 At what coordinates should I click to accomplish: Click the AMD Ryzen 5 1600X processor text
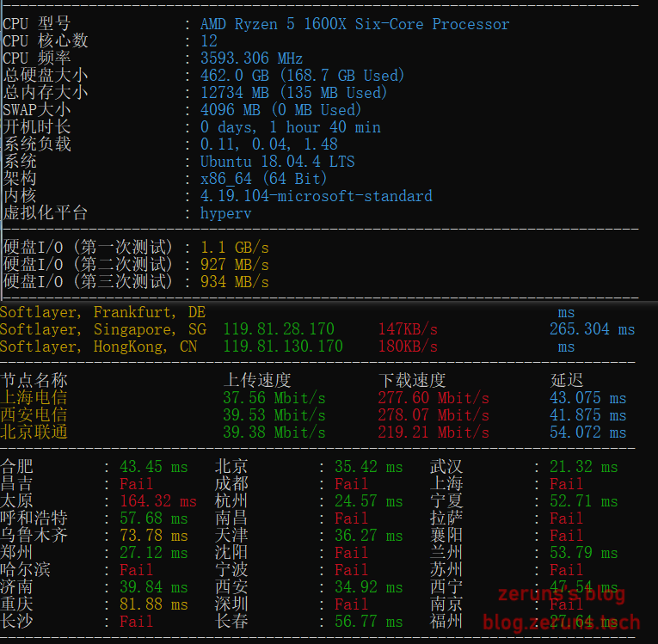pos(354,24)
